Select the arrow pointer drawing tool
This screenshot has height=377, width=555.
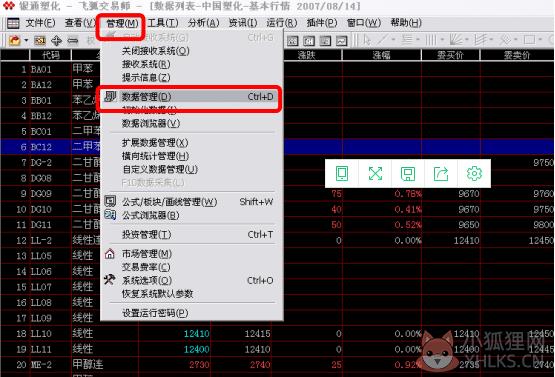tap(366, 40)
